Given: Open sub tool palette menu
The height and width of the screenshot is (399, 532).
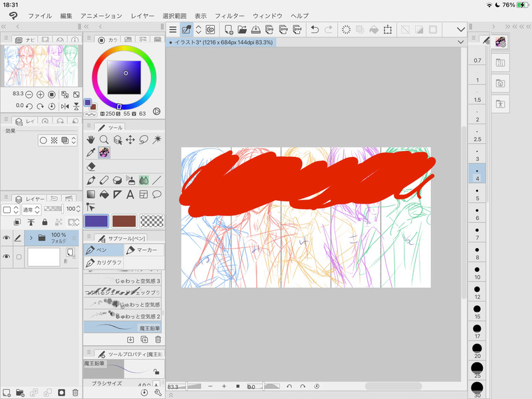Looking at the screenshot, I should click(89, 237).
